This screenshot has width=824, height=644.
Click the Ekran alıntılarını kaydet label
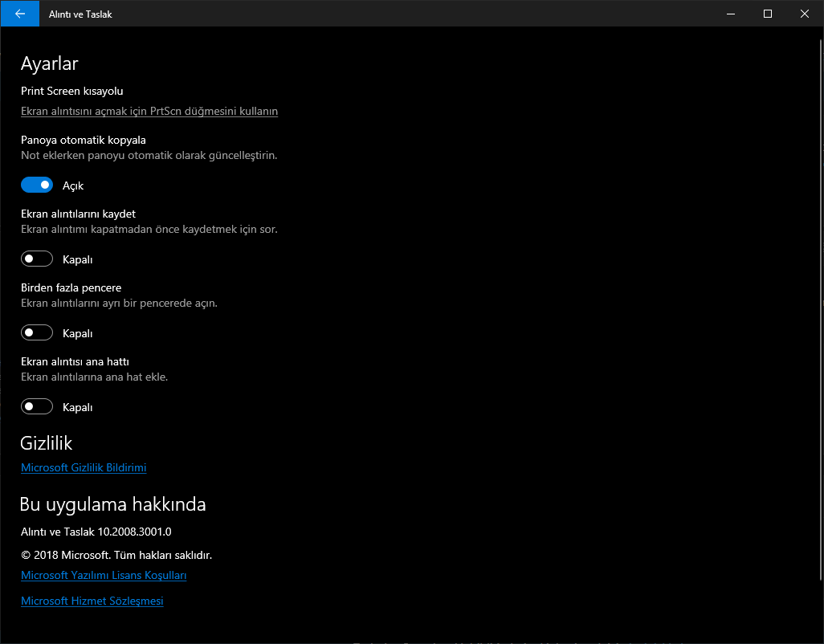78,214
